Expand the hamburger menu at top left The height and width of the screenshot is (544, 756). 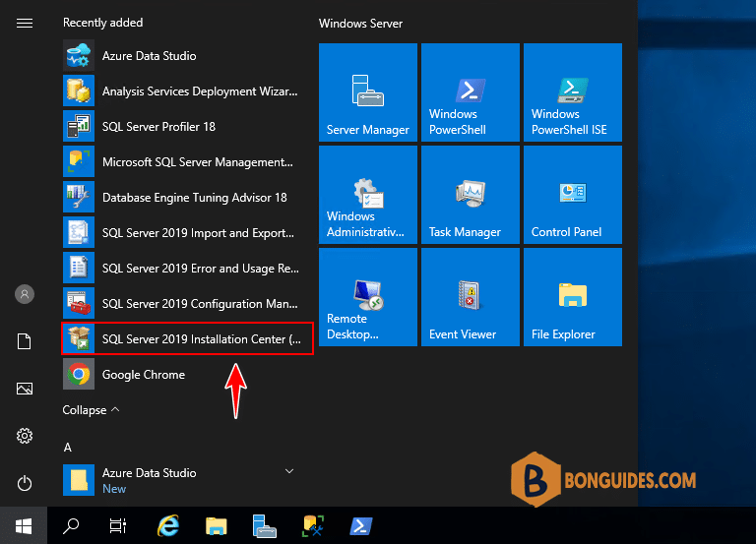pyautogui.click(x=25, y=24)
